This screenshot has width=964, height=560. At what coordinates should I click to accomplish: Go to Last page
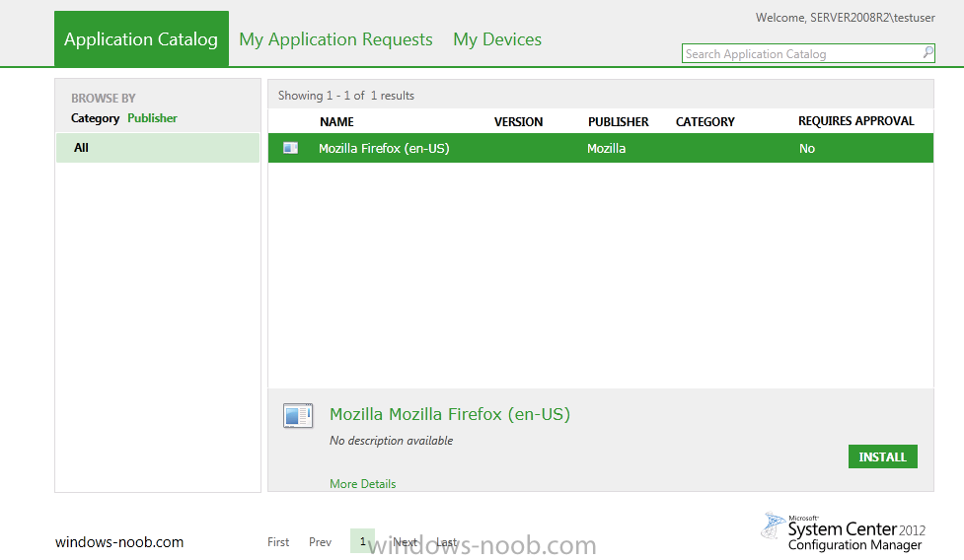click(447, 541)
